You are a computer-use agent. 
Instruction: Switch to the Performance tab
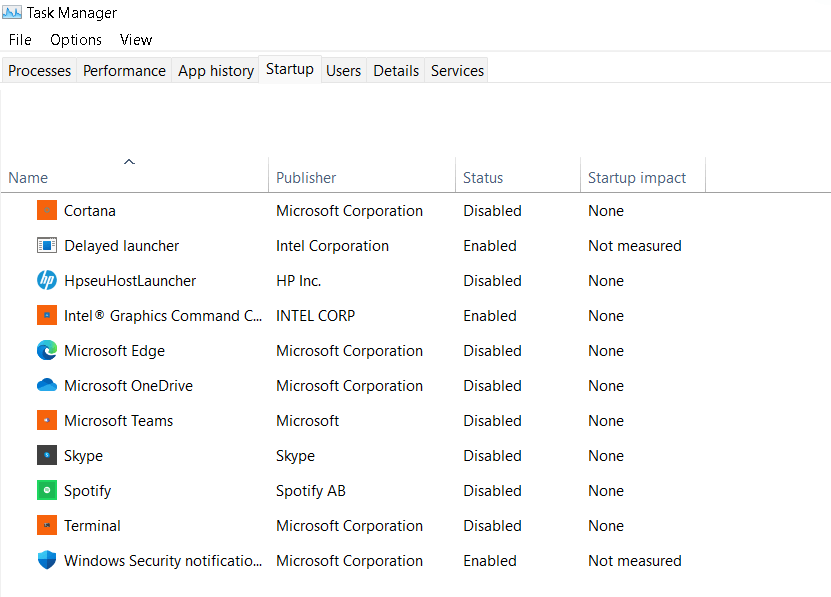pyautogui.click(x=124, y=70)
